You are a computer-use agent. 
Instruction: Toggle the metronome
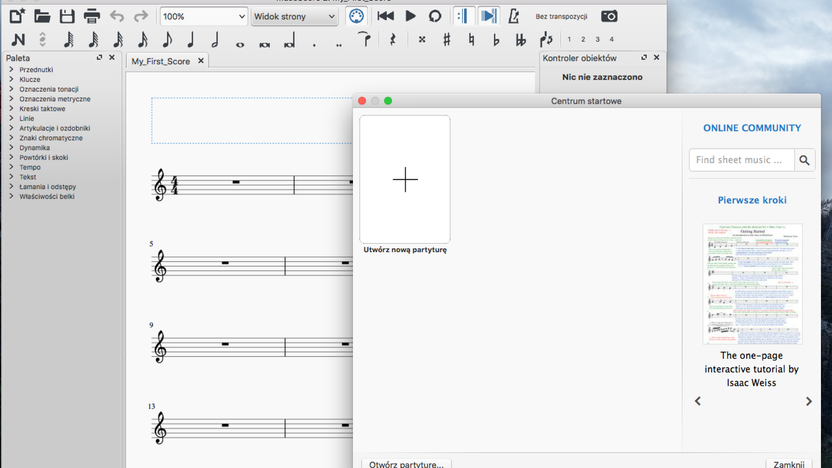(x=513, y=16)
